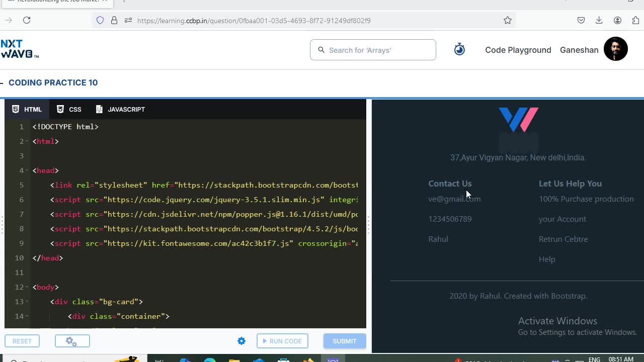Click the logo in the preview pane
Screen dimensions: 644x362
(518, 120)
